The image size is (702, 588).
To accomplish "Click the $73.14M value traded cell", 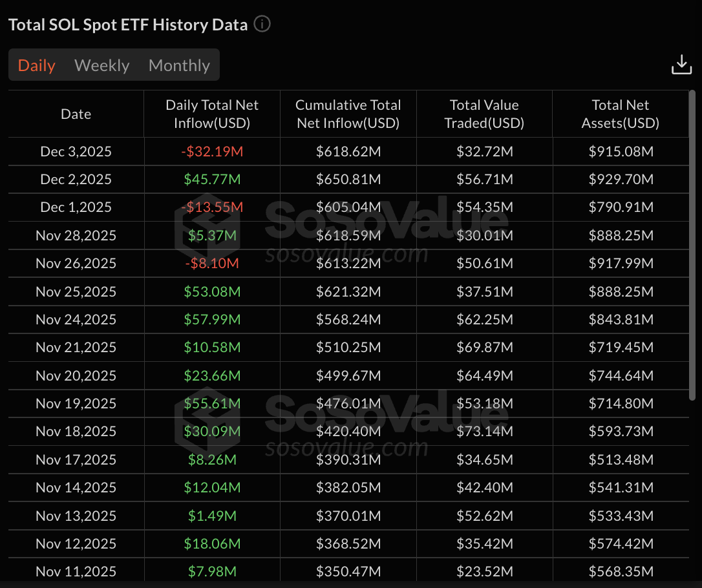I will click(484, 432).
